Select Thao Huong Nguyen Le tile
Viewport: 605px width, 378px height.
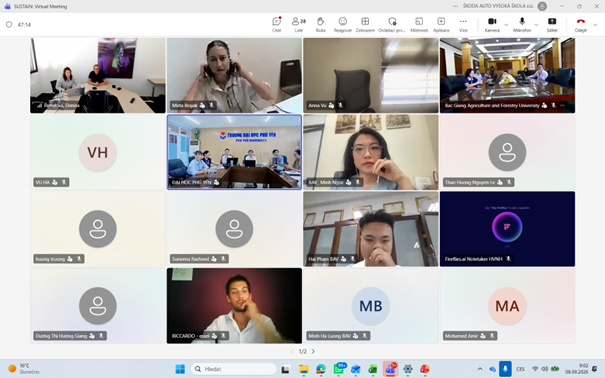click(507, 152)
